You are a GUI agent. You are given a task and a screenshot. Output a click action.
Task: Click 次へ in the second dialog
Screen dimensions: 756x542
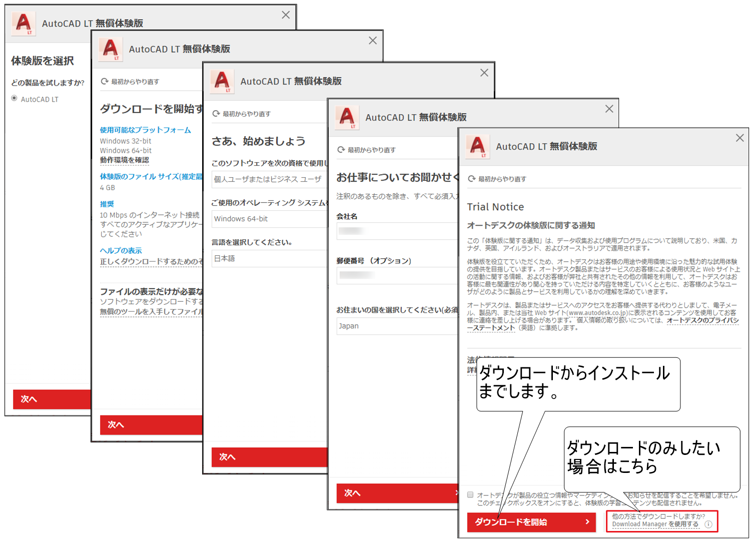tap(151, 424)
